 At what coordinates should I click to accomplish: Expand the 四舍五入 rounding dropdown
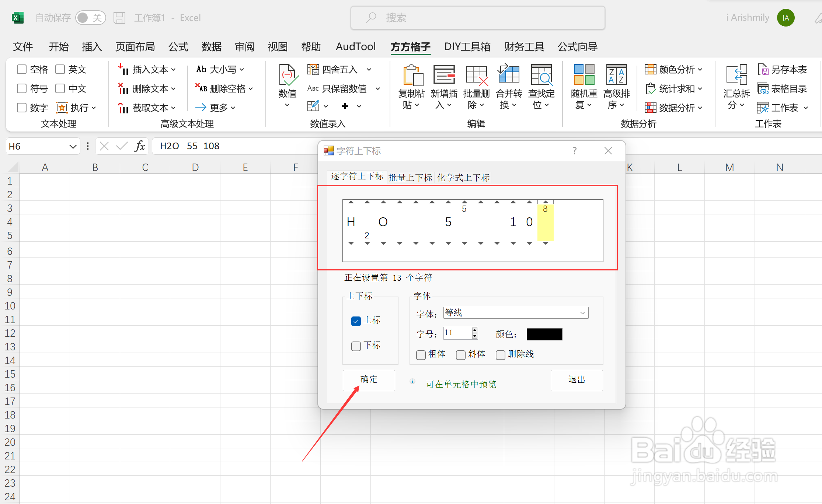coord(369,69)
